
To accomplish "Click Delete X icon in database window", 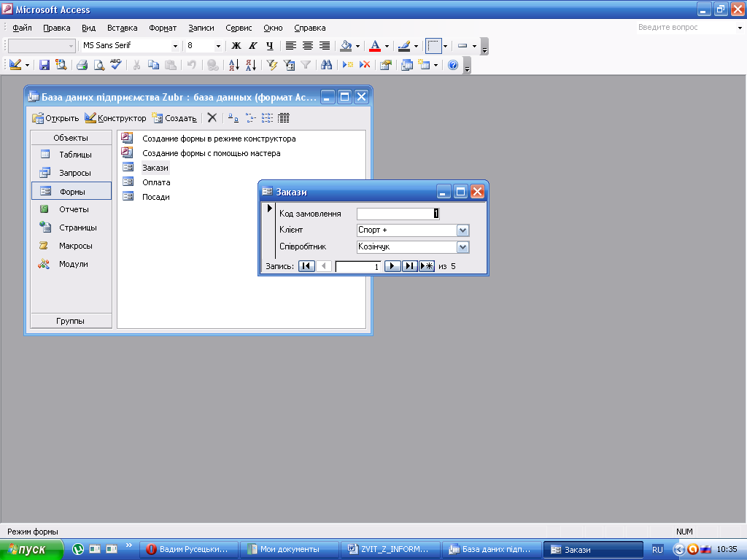I will [212, 117].
